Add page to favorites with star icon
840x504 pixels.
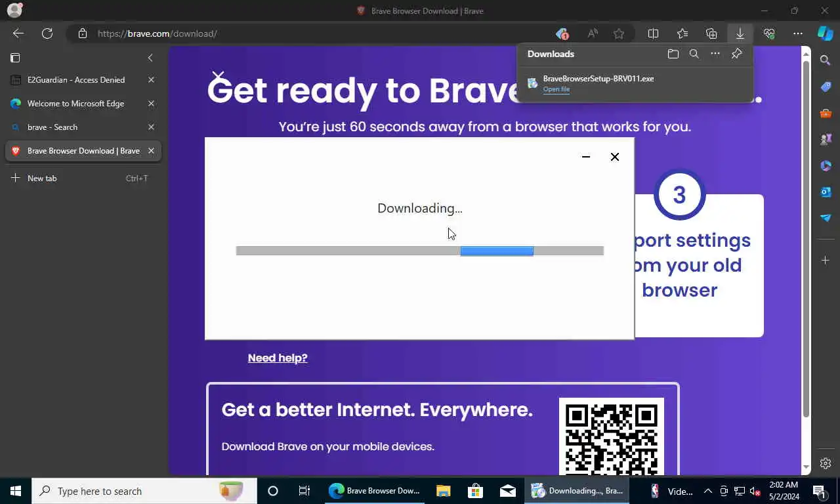point(619,33)
